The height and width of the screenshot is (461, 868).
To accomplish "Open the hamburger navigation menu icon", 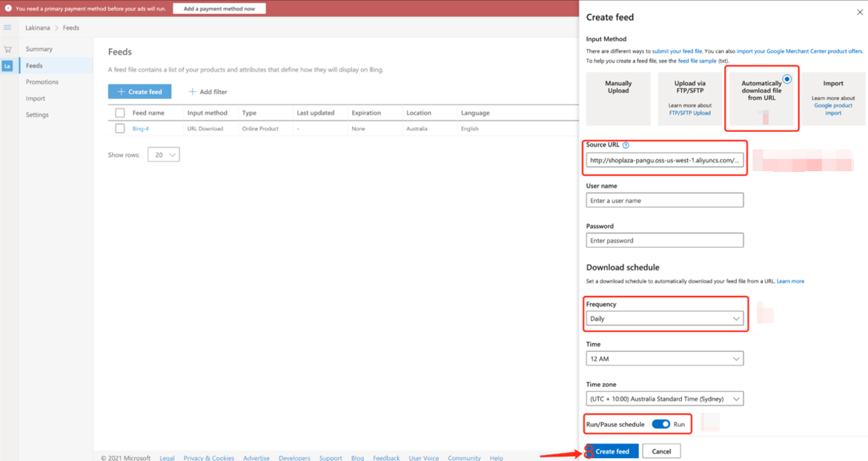I will 7,27.
